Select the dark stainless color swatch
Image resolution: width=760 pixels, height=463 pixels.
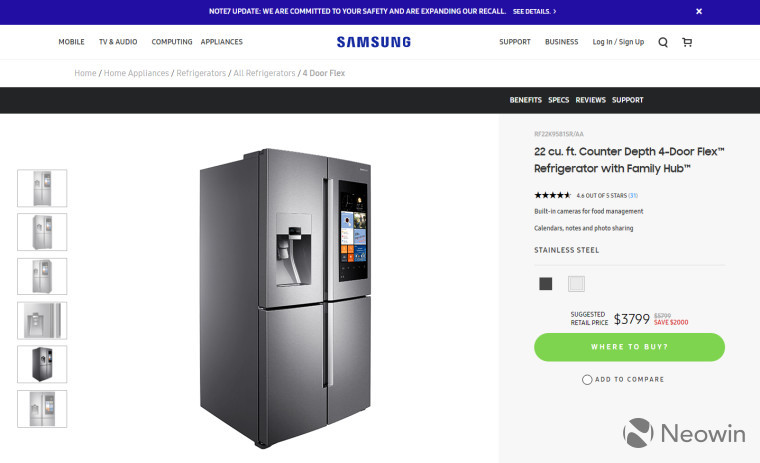click(546, 284)
